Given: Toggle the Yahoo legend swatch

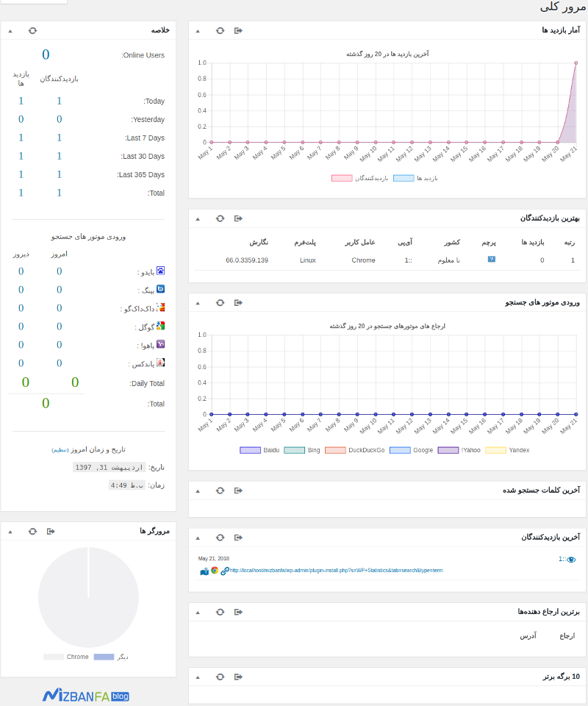Looking at the screenshot, I should coord(448,450).
